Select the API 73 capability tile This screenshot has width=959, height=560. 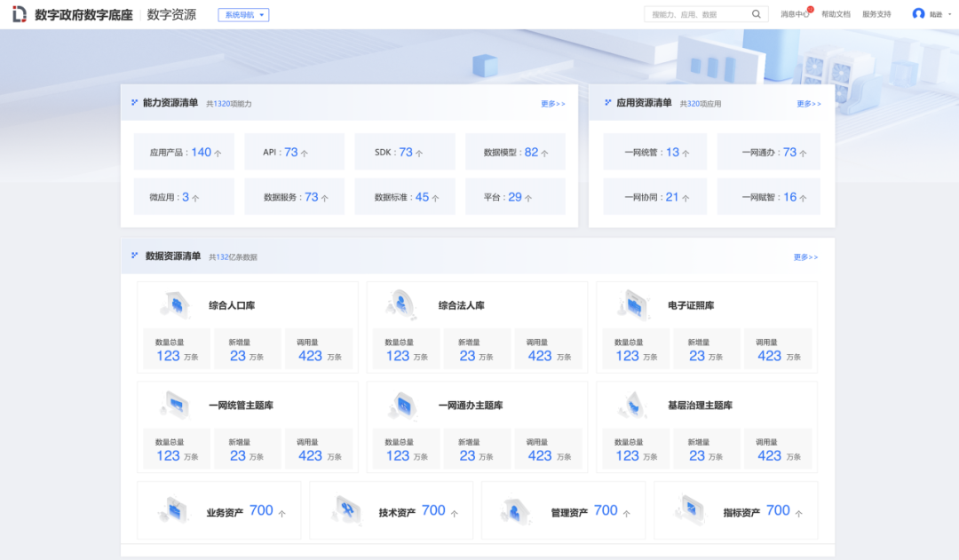pyautogui.click(x=294, y=152)
